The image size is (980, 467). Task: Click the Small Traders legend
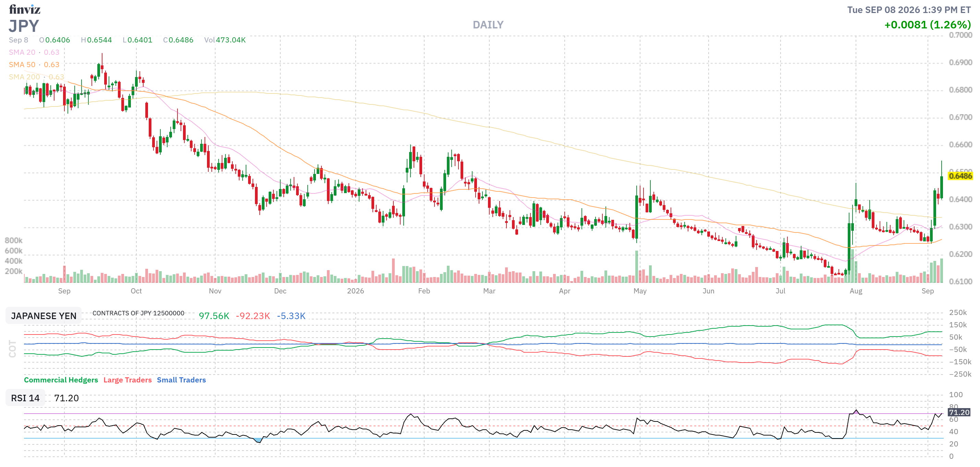(x=182, y=380)
